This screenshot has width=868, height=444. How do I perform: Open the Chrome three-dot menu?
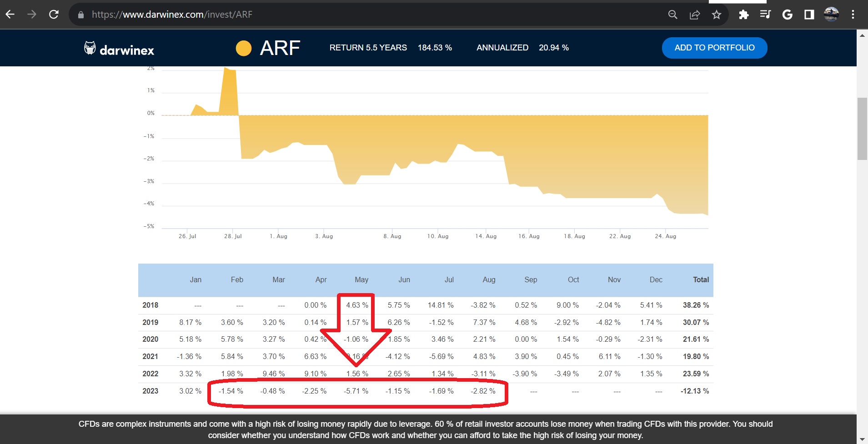pos(853,15)
